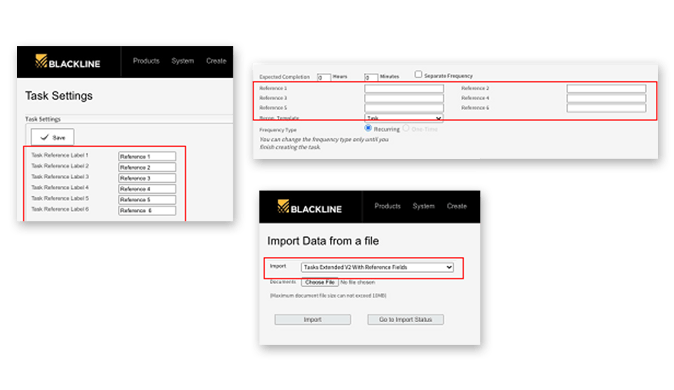Click BlackLine logo in Import Data window
Viewport: 674px width, 390px height.
tap(309, 207)
